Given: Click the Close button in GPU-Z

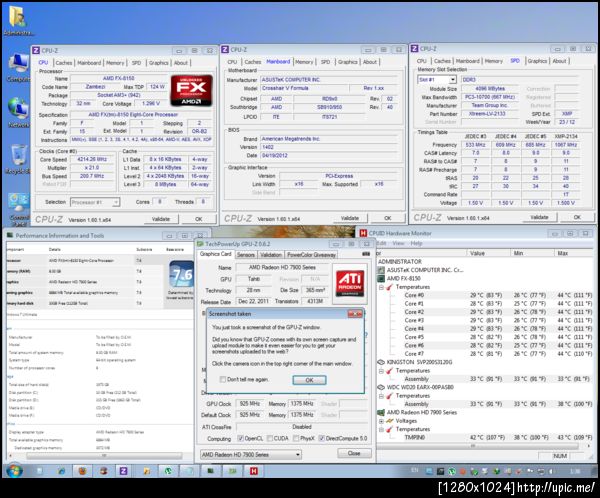Looking at the screenshot, I should [x=354, y=453].
